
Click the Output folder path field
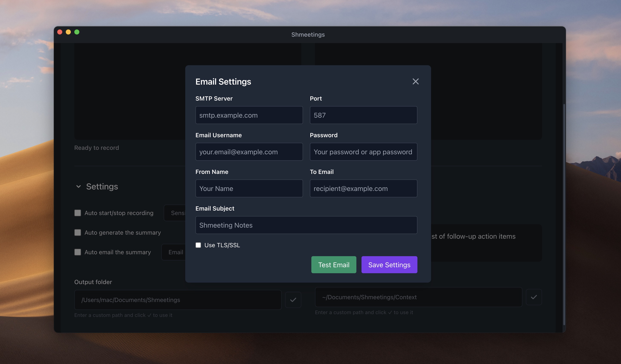[x=178, y=300]
